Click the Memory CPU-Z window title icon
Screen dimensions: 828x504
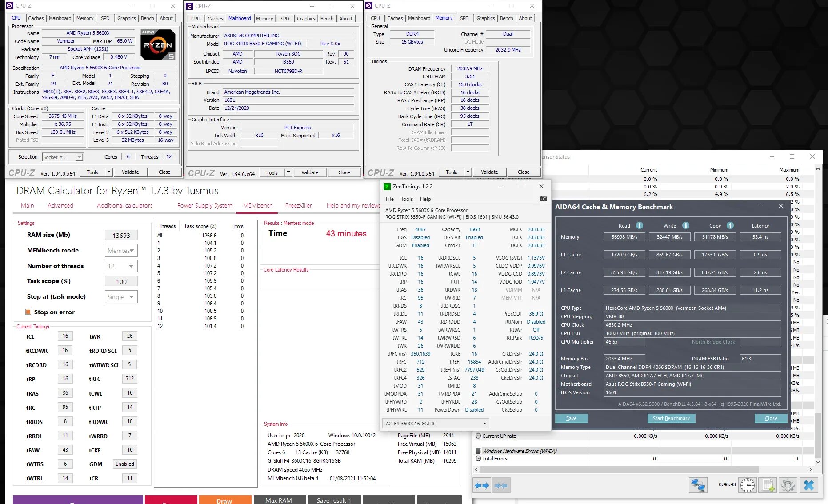(x=369, y=6)
